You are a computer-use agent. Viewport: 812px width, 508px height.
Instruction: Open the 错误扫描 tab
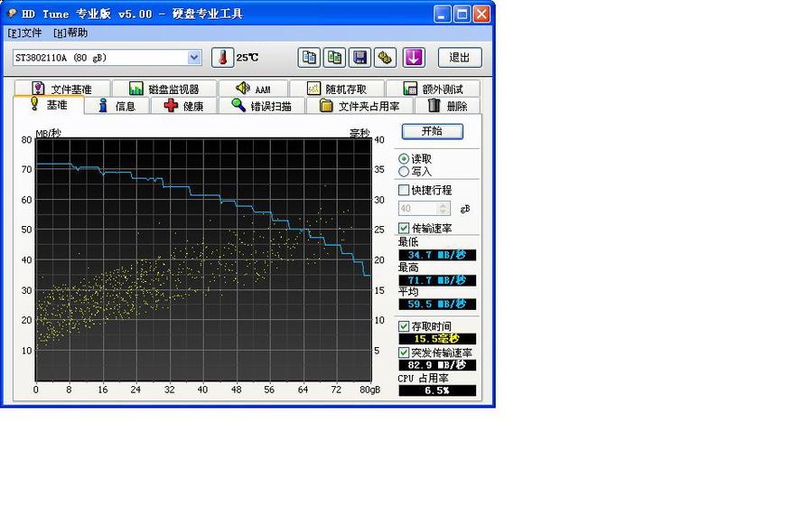click(x=262, y=106)
